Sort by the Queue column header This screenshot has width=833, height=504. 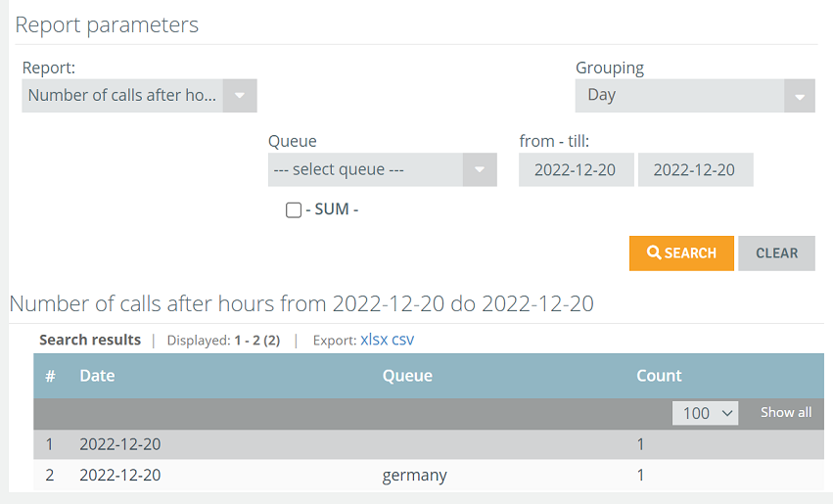407,376
